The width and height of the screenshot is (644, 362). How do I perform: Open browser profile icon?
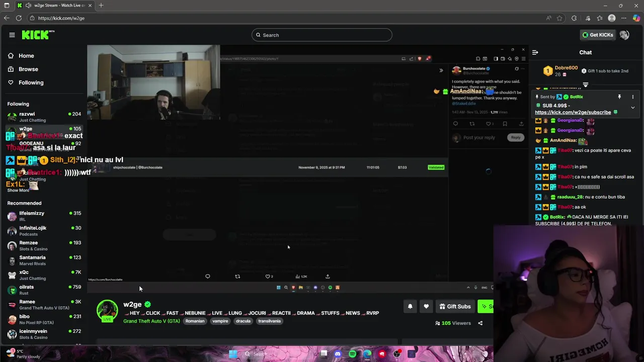[x=612, y=18]
